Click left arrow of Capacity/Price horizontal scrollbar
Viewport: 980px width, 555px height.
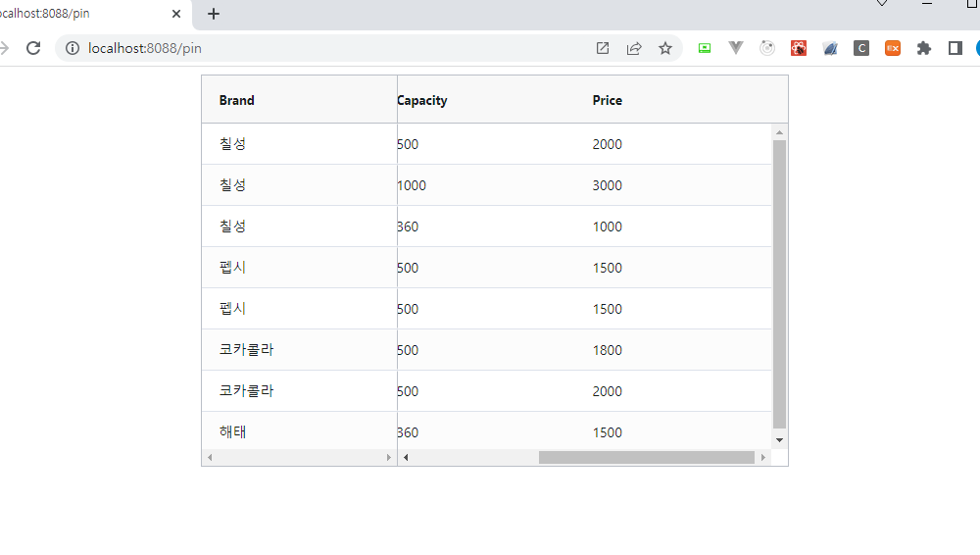[406, 457]
